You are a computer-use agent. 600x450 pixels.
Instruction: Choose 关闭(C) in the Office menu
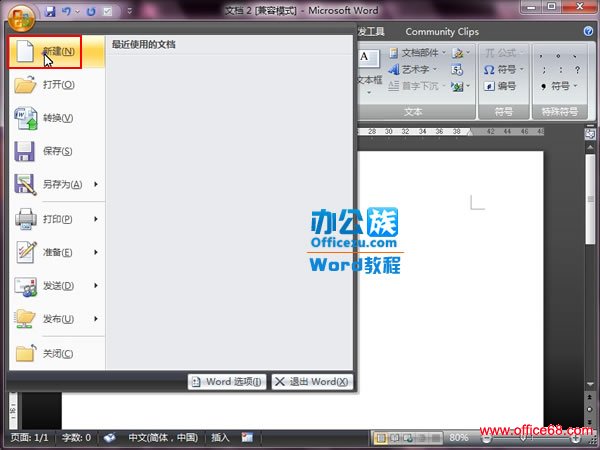tap(57, 354)
